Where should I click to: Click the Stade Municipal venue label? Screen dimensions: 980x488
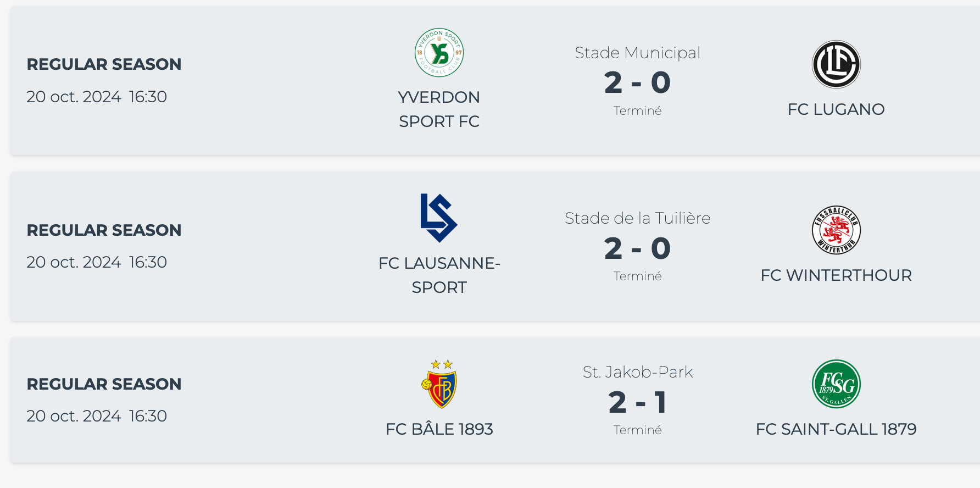click(x=637, y=53)
